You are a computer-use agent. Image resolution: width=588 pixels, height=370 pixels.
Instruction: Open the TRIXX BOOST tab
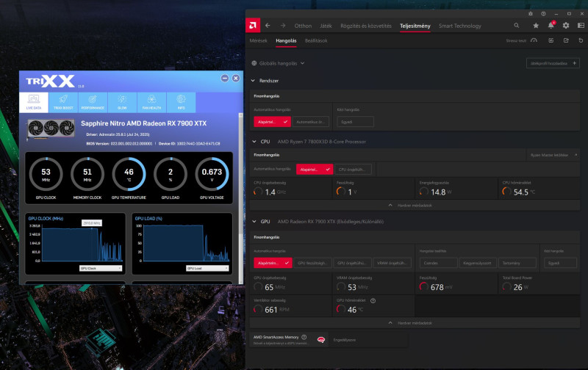(x=63, y=102)
